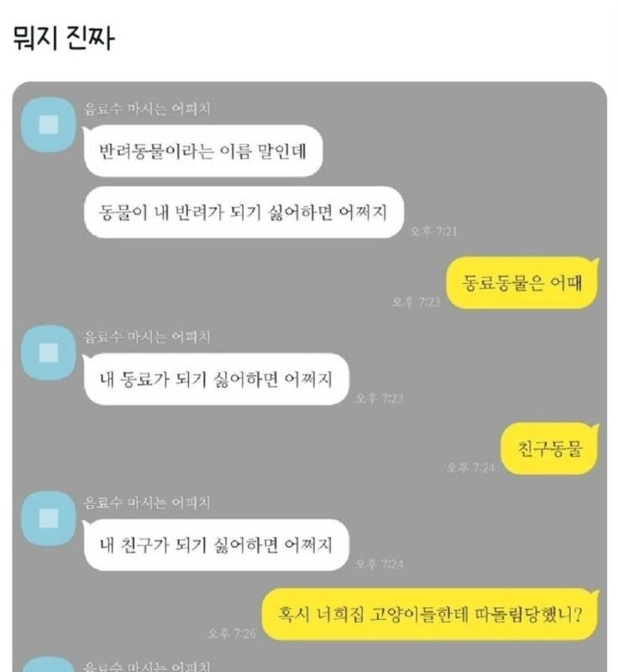The width and height of the screenshot is (618, 672).
Task: Select the message 내 친구가 되기 싫어하면 어쩌지
Action: pos(216,544)
